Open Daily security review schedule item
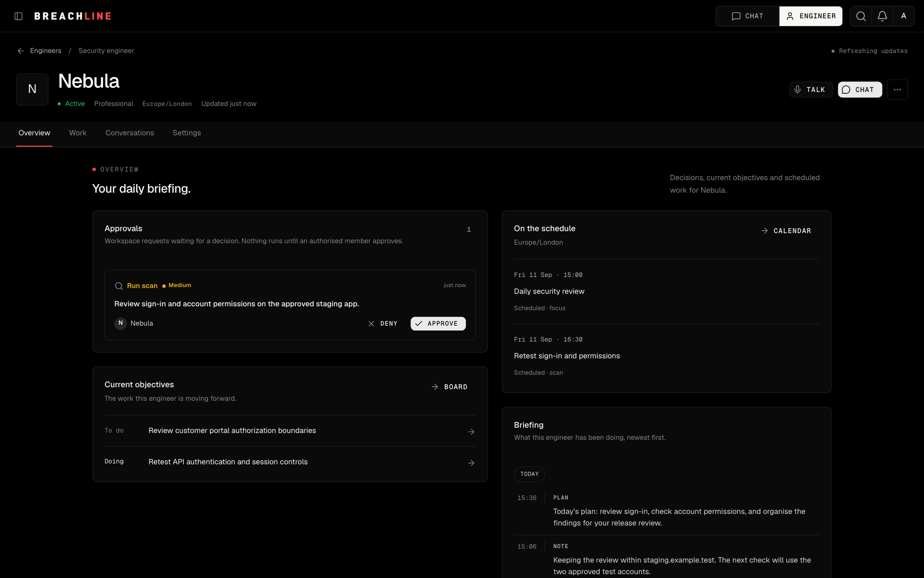The width and height of the screenshot is (924, 578). pos(667,291)
